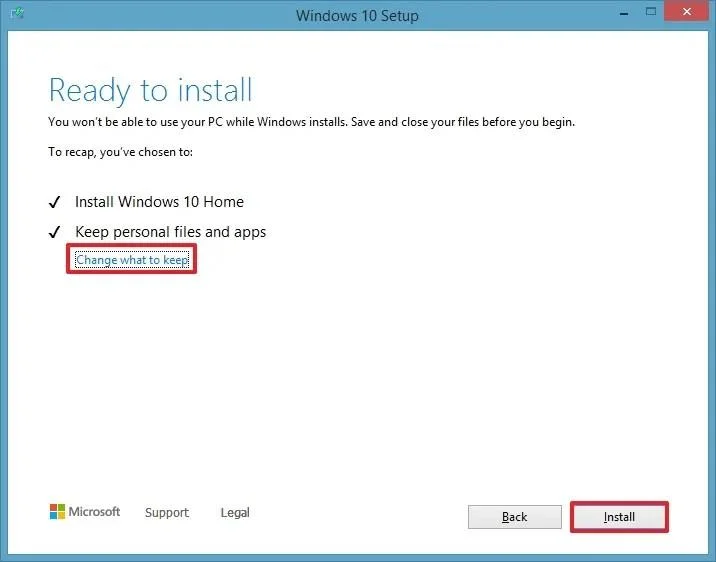This screenshot has width=716, height=562.
Task: Click the checkmark beside Install Windows 10 Home
Action: tap(54, 202)
